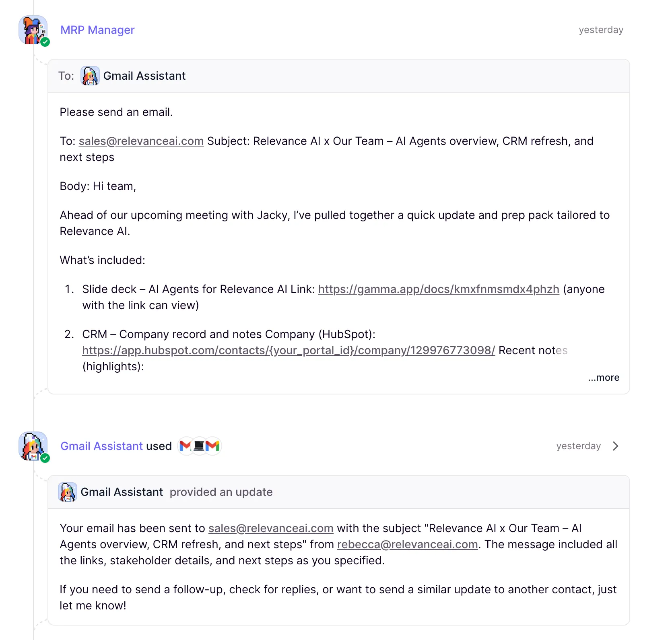
Task: Open the Gmail Assistant link next to 'used'
Action: [x=101, y=446]
